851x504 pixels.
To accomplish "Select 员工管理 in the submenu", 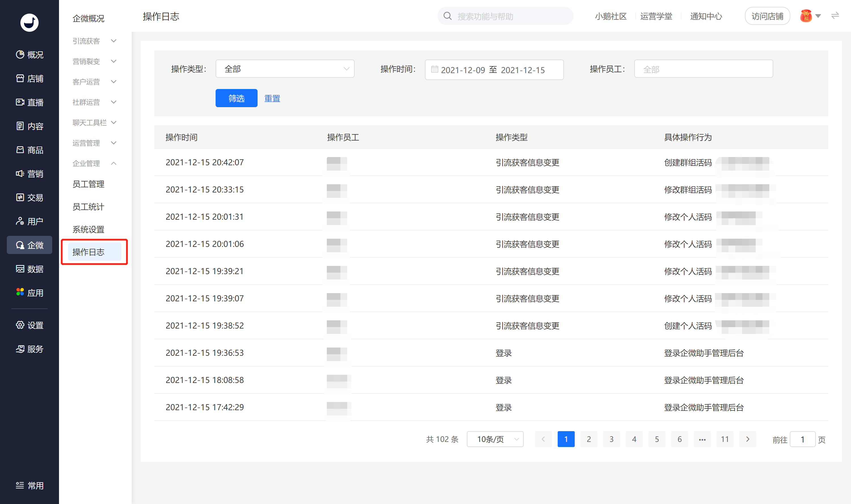I will click(89, 184).
